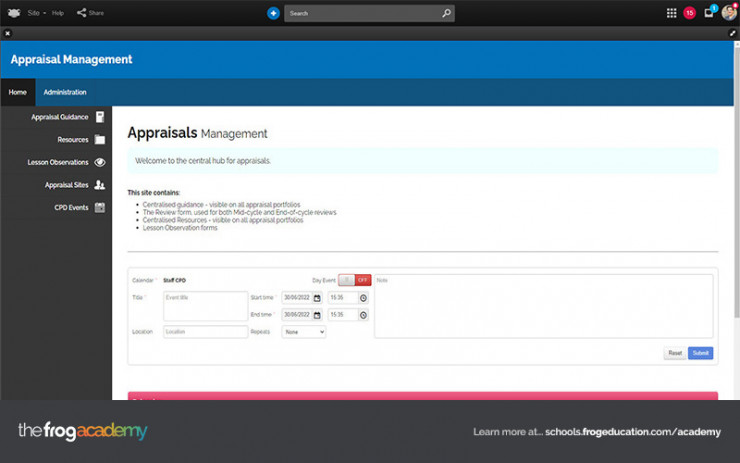
Task: Open End time calendar picker icon
Action: click(x=317, y=315)
